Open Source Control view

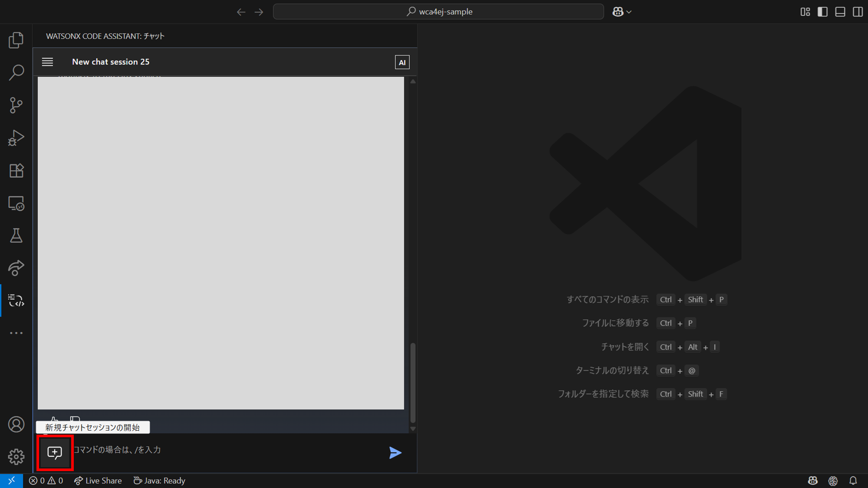pos(16,105)
